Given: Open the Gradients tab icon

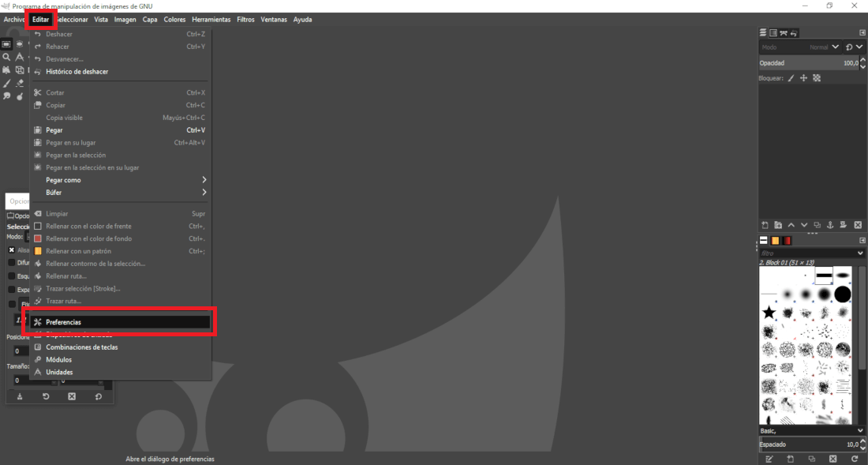Looking at the screenshot, I should [787, 240].
